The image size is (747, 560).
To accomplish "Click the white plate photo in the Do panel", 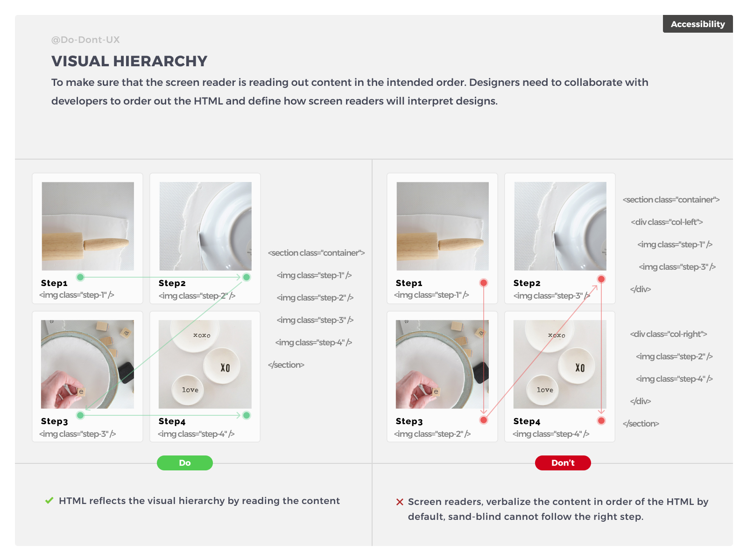I will coord(205,226).
